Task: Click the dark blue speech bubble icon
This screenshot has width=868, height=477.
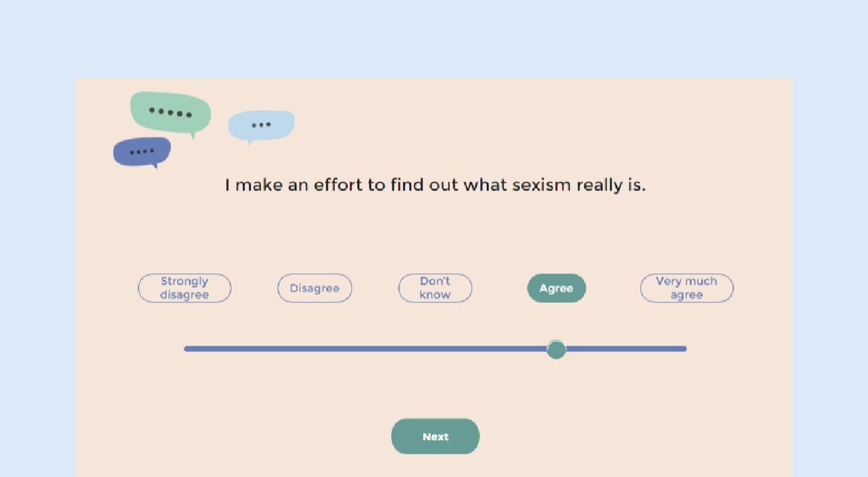Action: coord(142,151)
